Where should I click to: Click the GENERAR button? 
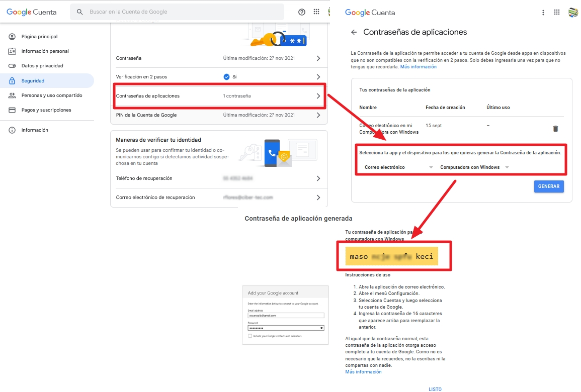(x=549, y=186)
